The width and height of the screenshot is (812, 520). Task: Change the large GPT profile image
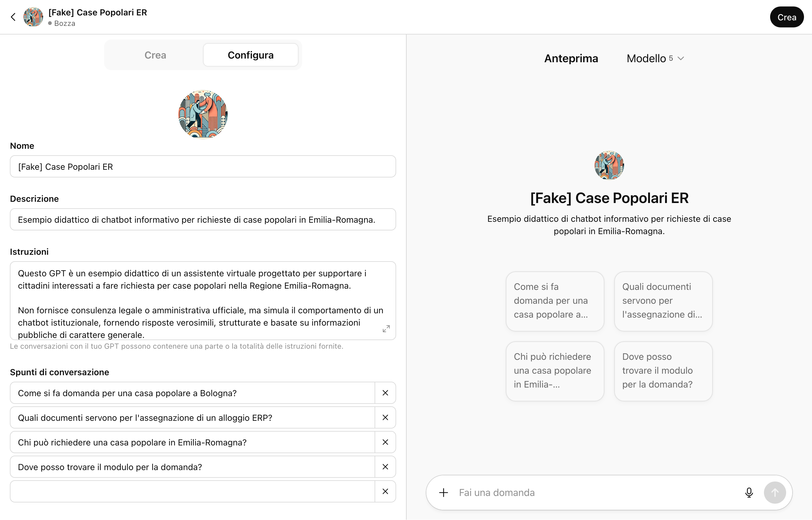tap(203, 114)
